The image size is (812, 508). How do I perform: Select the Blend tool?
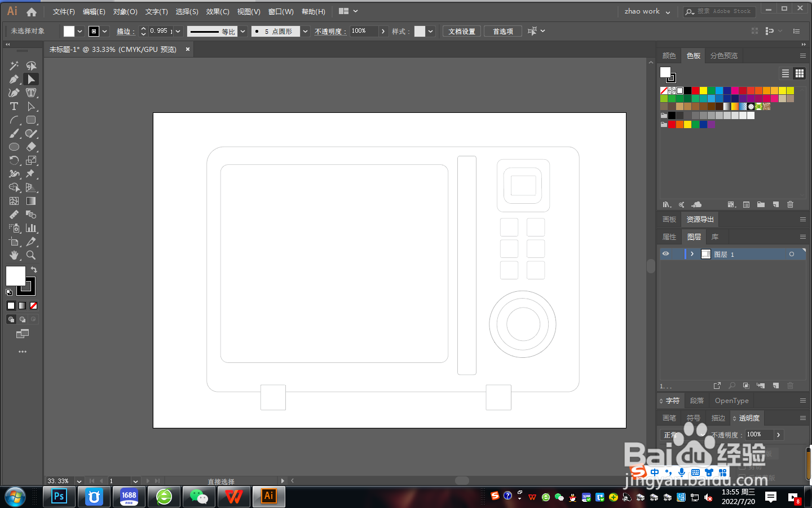pos(31,215)
